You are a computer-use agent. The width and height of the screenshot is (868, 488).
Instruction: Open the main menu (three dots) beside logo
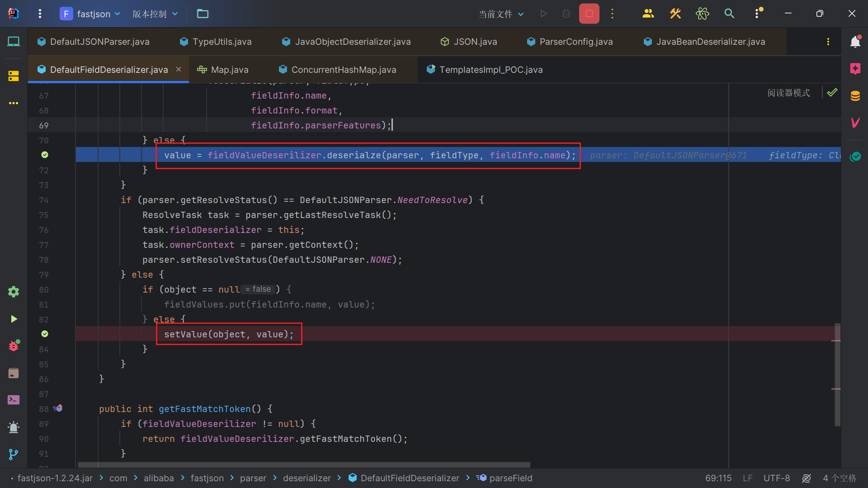pyautogui.click(x=40, y=14)
